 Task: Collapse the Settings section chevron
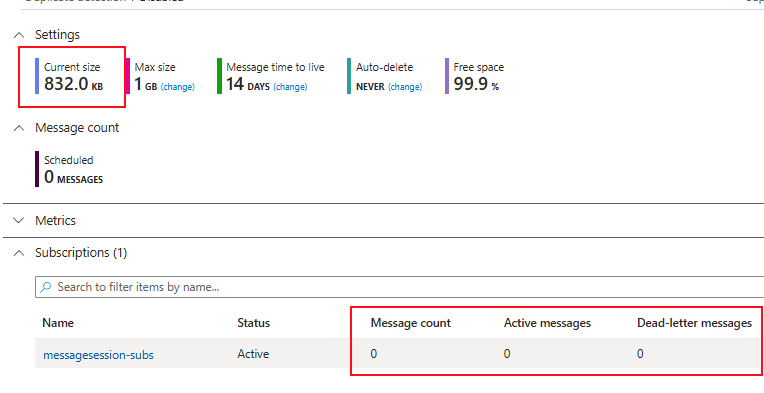[x=19, y=35]
